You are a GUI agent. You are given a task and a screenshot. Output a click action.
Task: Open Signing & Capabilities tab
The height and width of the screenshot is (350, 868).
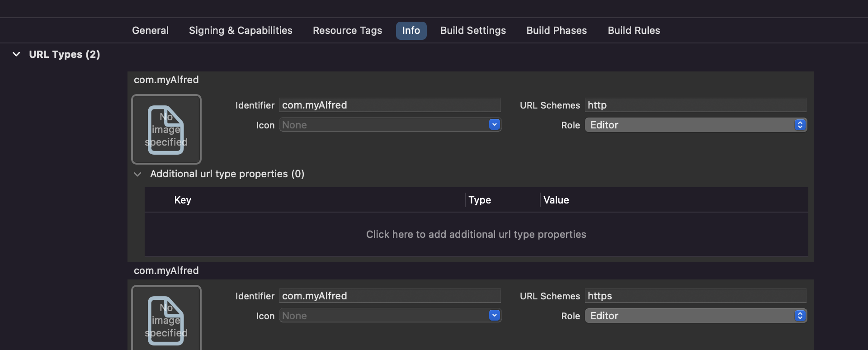coord(241,31)
